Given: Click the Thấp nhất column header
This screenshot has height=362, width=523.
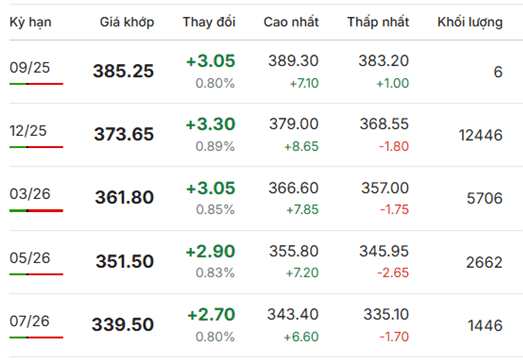Looking at the screenshot, I should point(378,22).
